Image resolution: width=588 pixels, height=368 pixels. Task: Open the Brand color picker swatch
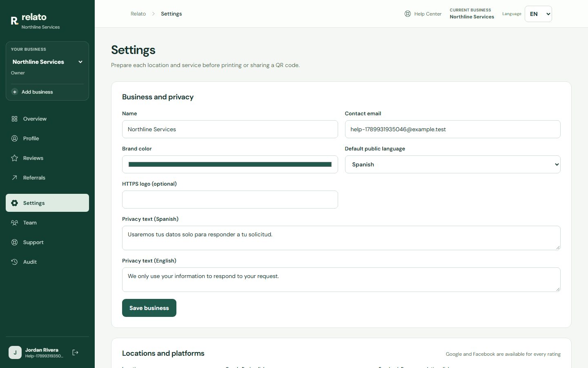[230, 164]
